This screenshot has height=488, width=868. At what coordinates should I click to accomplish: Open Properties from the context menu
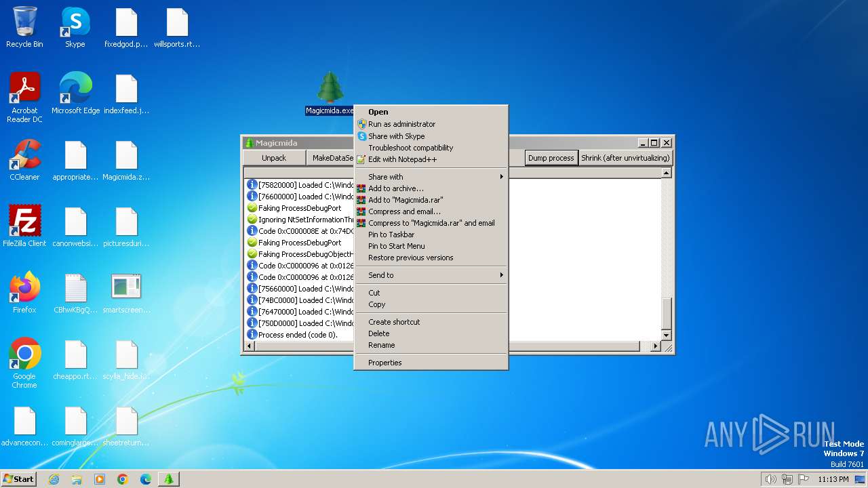click(x=431, y=363)
